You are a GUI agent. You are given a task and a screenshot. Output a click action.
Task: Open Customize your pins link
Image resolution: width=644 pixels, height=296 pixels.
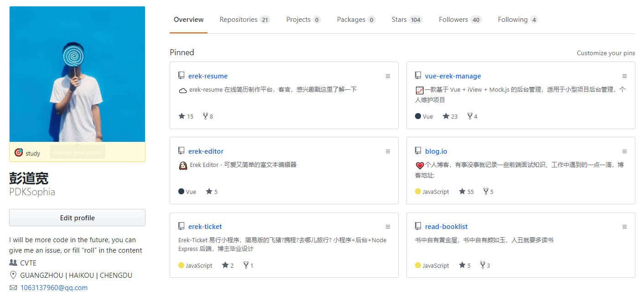click(606, 53)
